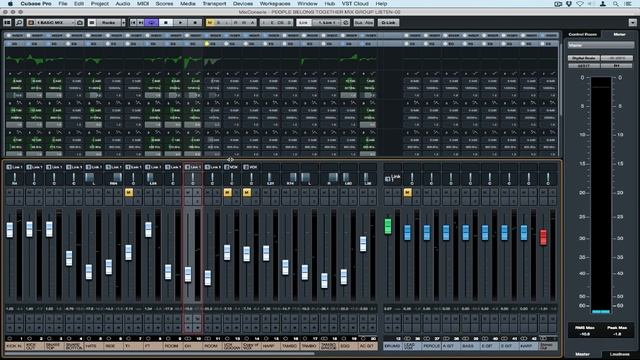
Task: Click the Go to previous marker button
Action: point(133,22)
